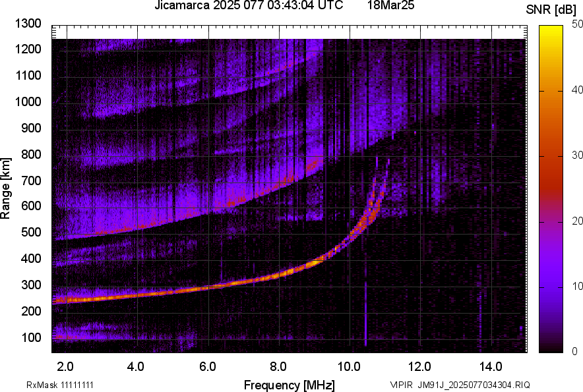
Task: Click the frequency tick label '10.0'
Action: pos(349,367)
